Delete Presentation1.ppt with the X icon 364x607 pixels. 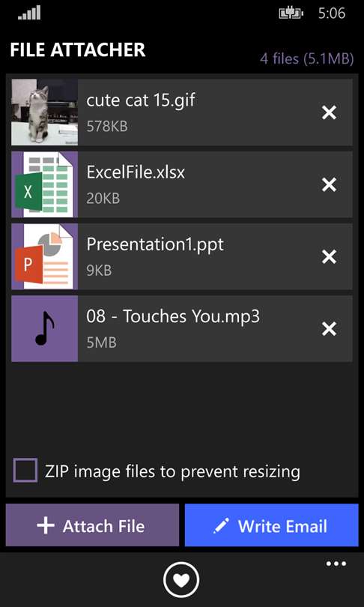(329, 257)
